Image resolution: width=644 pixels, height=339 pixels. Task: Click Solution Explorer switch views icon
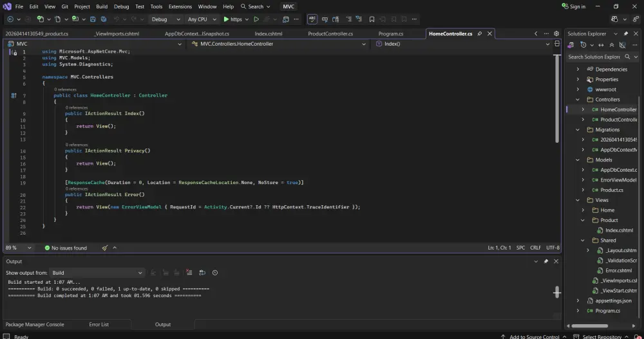click(x=571, y=45)
